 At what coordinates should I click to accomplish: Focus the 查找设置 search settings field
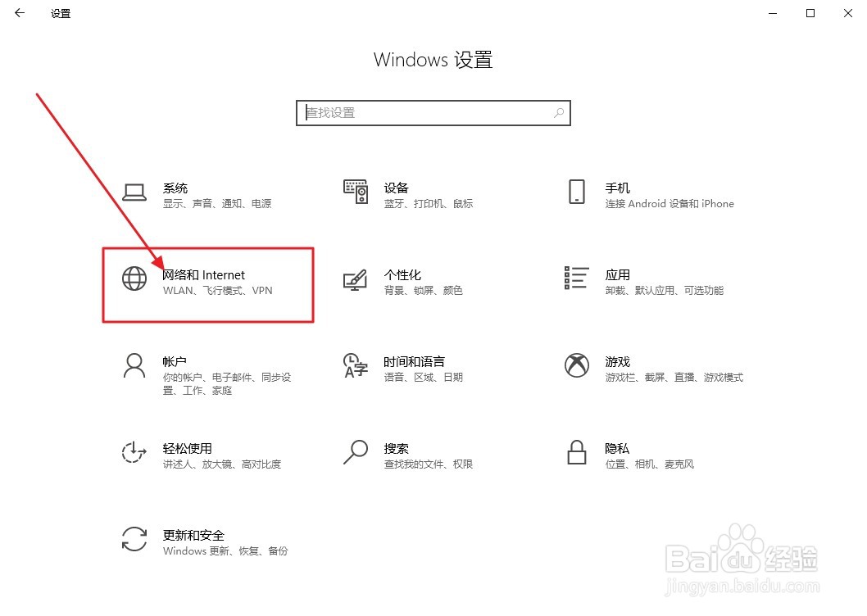pos(433,113)
